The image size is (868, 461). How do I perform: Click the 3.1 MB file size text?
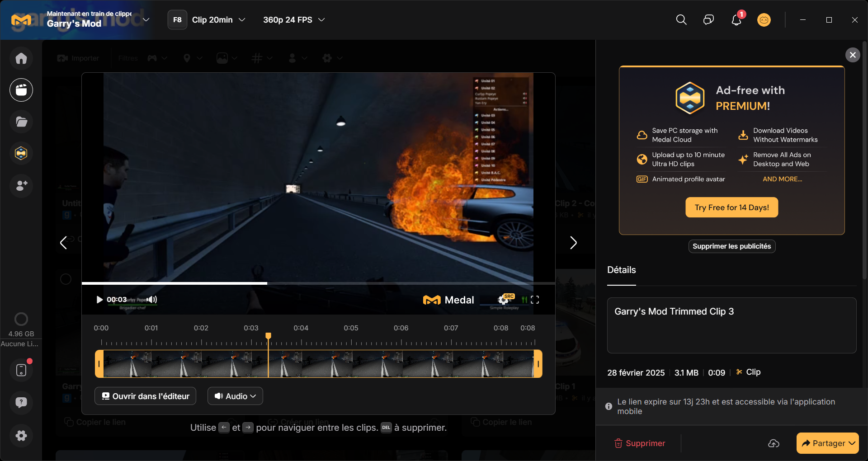[686, 372]
